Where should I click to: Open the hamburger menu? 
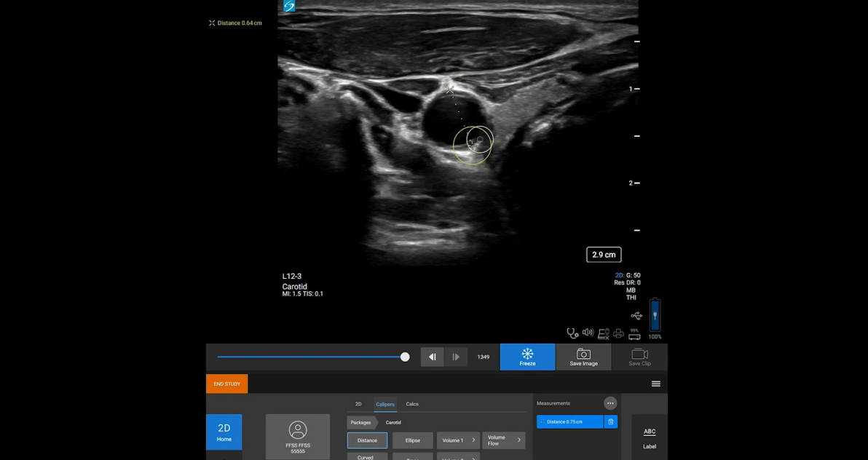click(x=655, y=384)
